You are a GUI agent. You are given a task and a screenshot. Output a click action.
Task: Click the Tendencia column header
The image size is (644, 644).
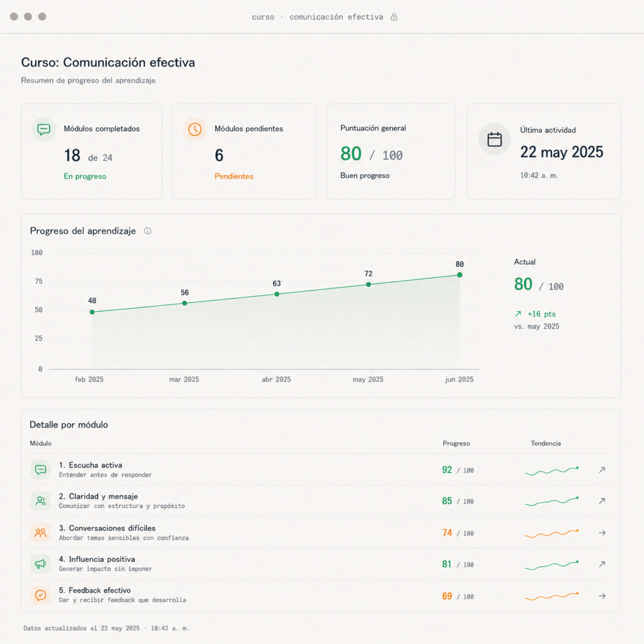(x=546, y=443)
